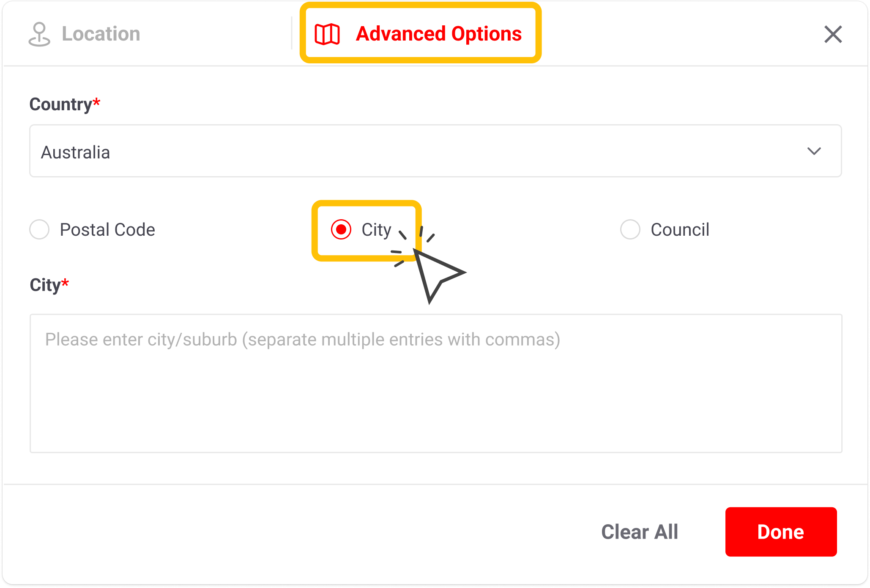Screen dimensions: 870x588
Task: Open the Country dropdown showing Australia
Action: pyautogui.click(x=435, y=151)
